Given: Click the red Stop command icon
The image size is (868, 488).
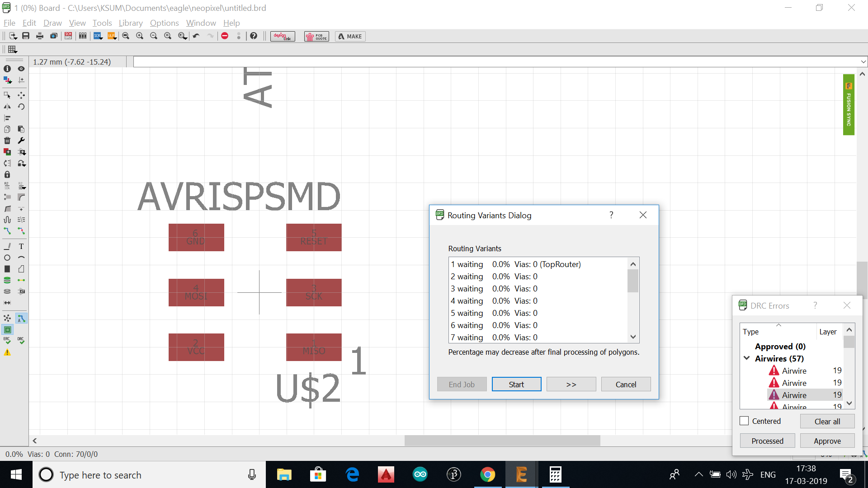Looking at the screenshot, I should click(225, 36).
